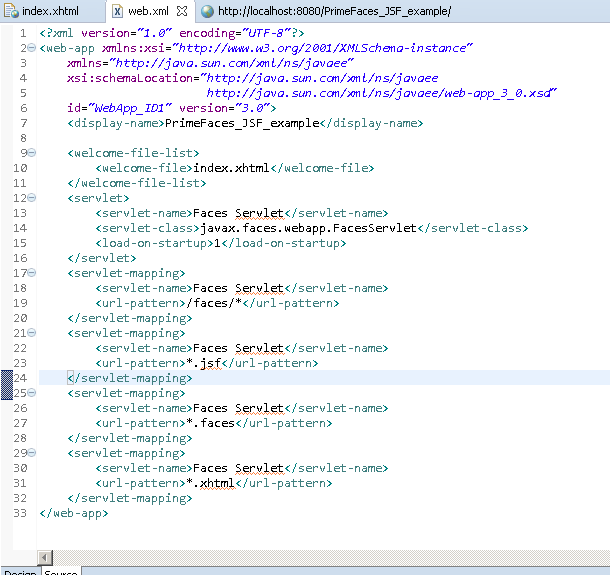Collapse servlet-mapping fold at line 25
The image size is (610, 575).
(x=32, y=393)
